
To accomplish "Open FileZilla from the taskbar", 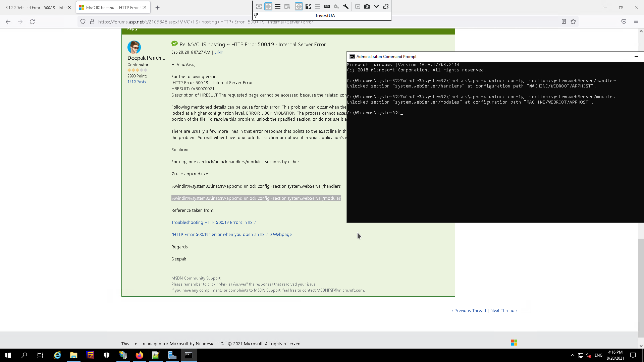I will (90, 355).
